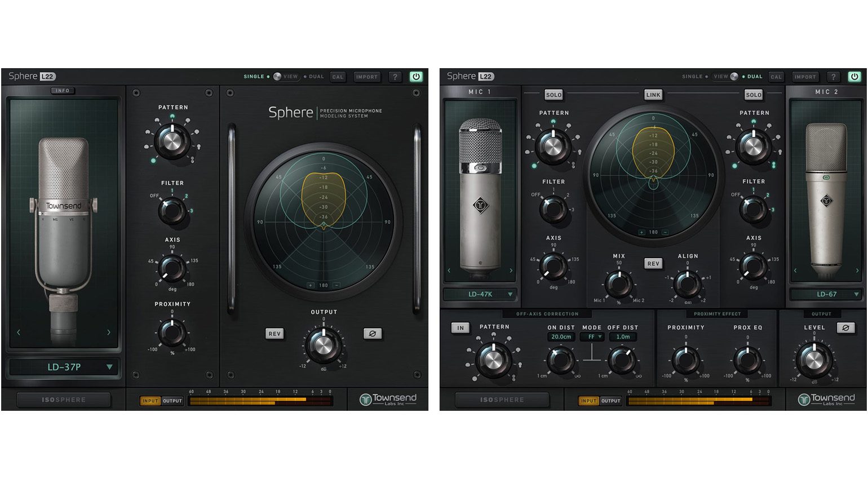Enable Off-Axis Correction with the IN button
The image size is (868, 479).
[x=460, y=327]
